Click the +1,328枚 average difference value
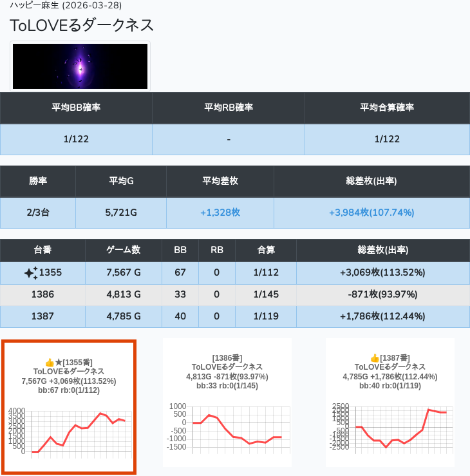This screenshot has width=470, height=476. 220,213
